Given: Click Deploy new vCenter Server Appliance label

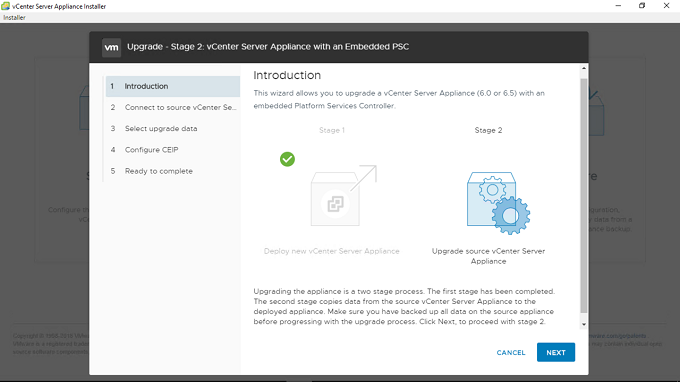Looking at the screenshot, I should coord(331,251).
